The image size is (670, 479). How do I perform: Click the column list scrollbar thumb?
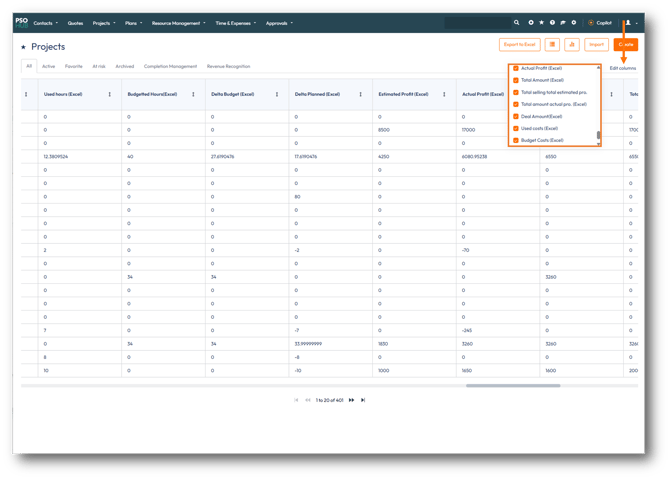click(x=598, y=135)
